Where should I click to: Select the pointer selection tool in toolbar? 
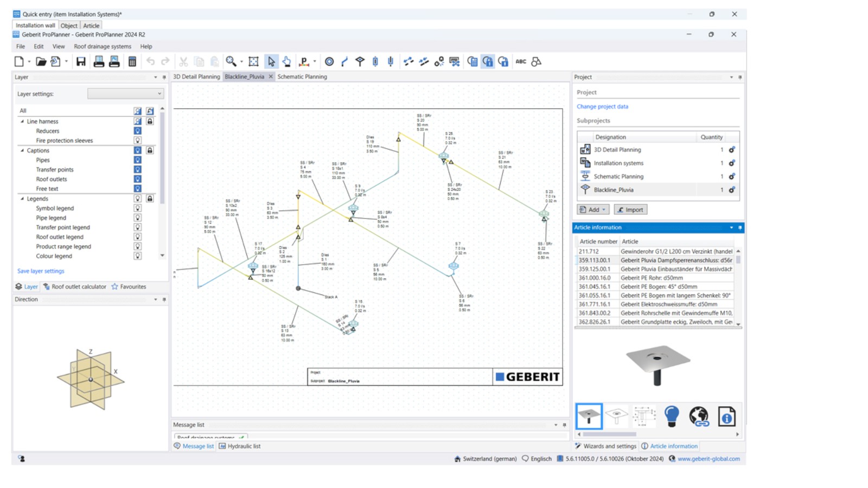point(270,61)
